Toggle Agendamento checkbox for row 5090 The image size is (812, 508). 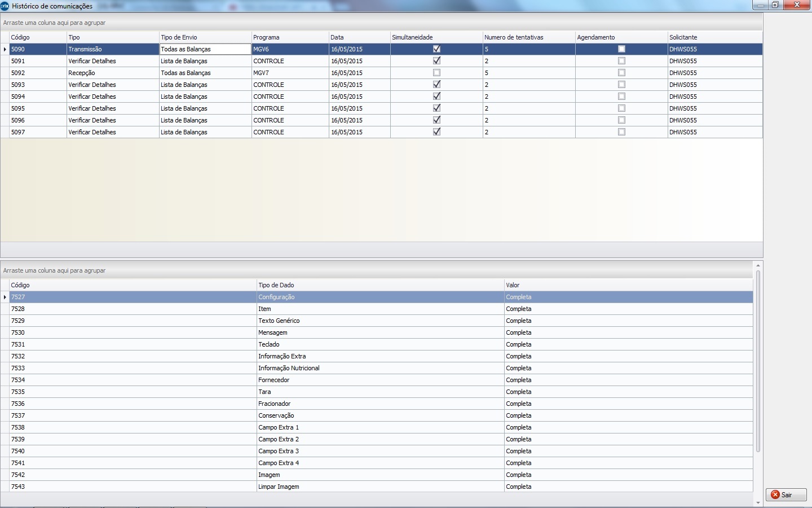click(621, 49)
